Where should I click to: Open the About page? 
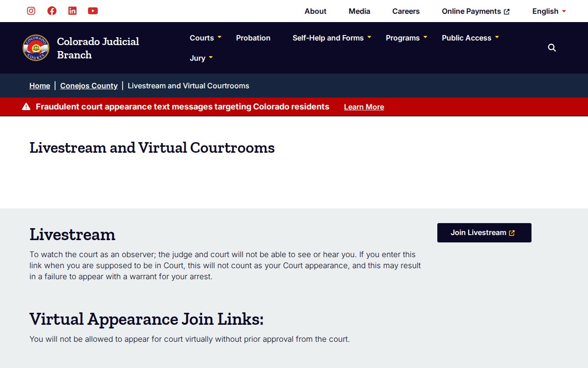tap(316, 11)
